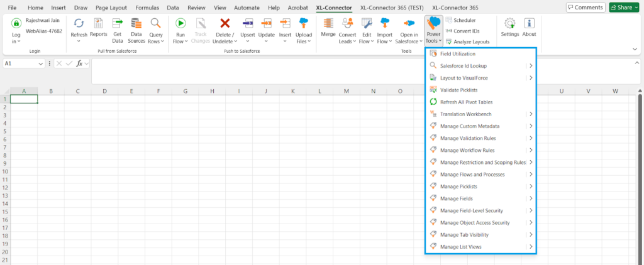
Task: Switch to the Acrobat tab
Action: click(x=297, y=8)
